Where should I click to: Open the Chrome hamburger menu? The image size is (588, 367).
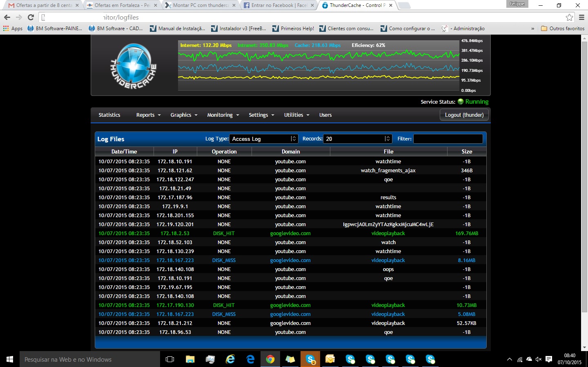point(581,17)
